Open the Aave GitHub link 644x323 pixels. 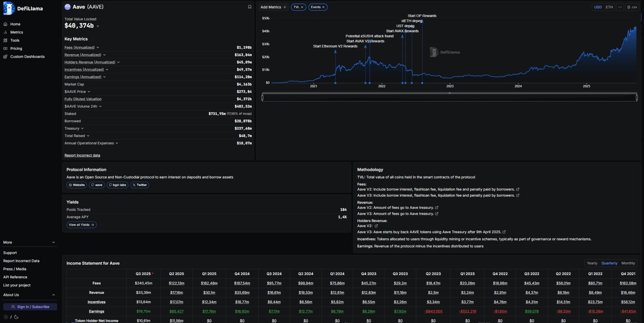tap(97, 185)
